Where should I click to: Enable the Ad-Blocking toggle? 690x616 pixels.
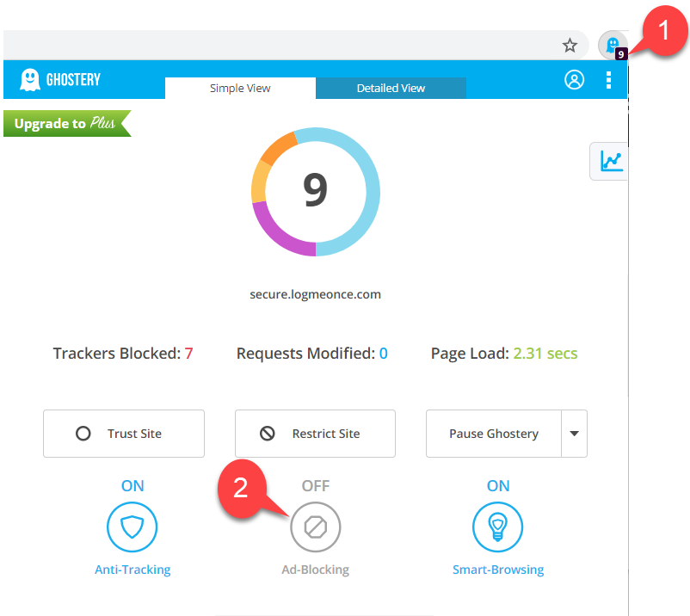click(x=316, y=527)
